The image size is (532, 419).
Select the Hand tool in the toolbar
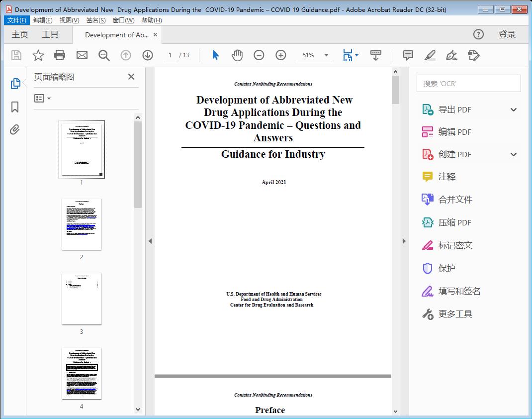click(x=237, y=55)
